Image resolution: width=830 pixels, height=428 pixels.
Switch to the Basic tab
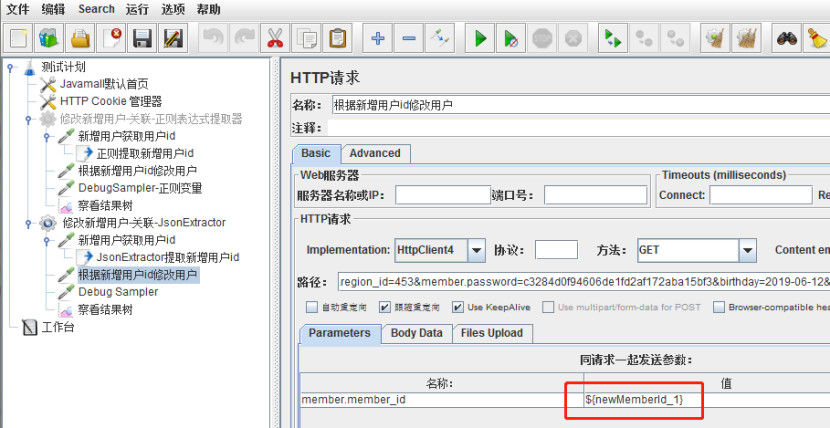(x=316, y=153)
